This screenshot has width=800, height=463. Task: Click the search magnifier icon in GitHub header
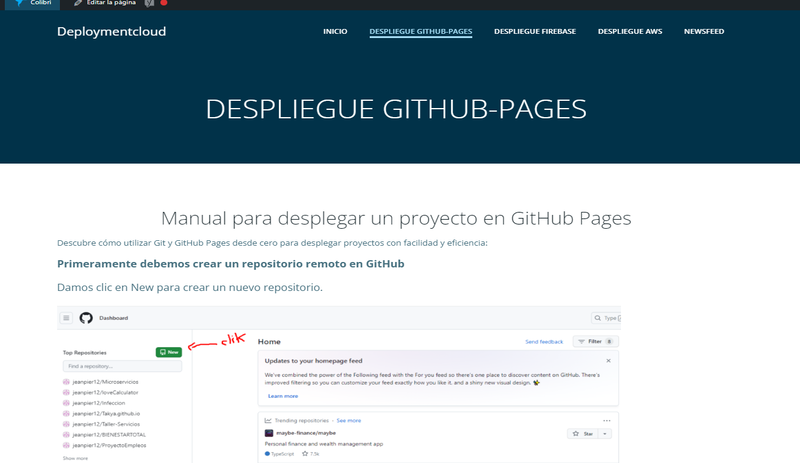pos(597,318)
